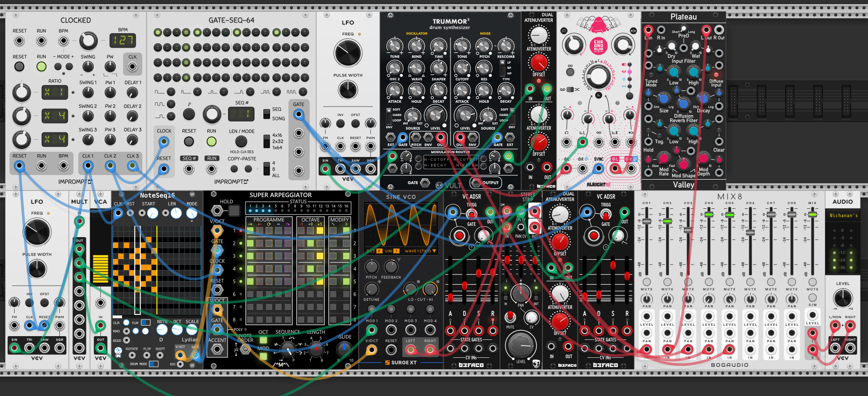Flip the LP / BP / HP TYPE switch on Trummor2
This screenshot has height=396, width=868.
click(502, 68)
